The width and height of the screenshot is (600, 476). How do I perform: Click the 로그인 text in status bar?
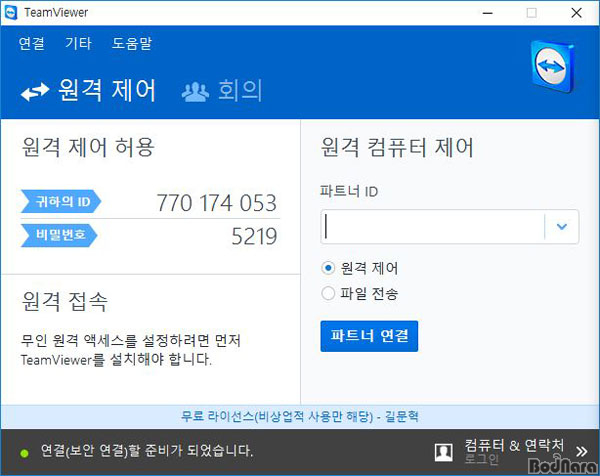pyautogui.click(x=482, y=459)
